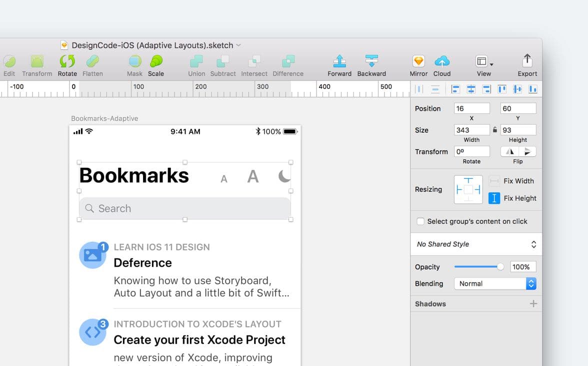
Task: Click the resizing constraints pin box
Action: pos(468,190)
